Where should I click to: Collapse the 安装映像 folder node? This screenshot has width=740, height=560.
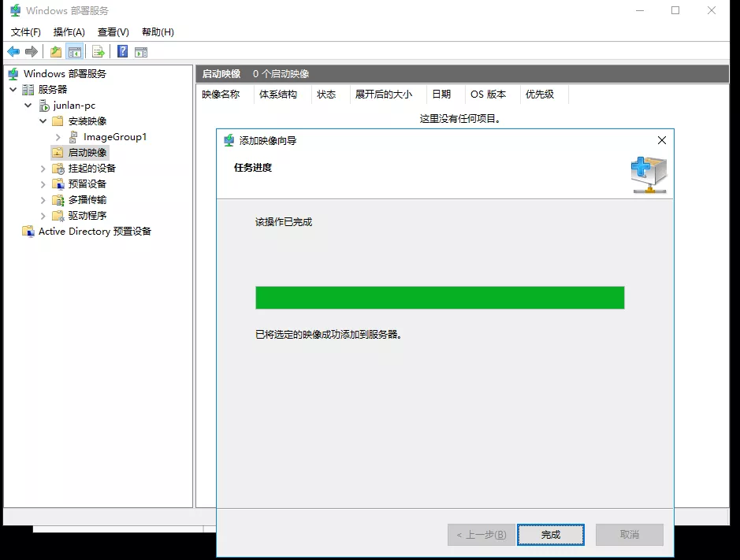pos(43,121)
